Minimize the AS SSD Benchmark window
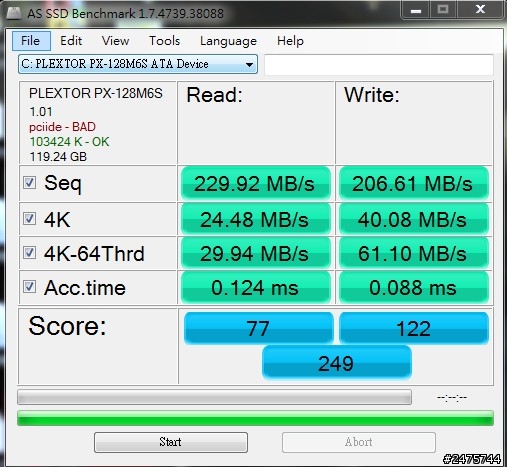 pyautogui.click(x=416, y=10)
